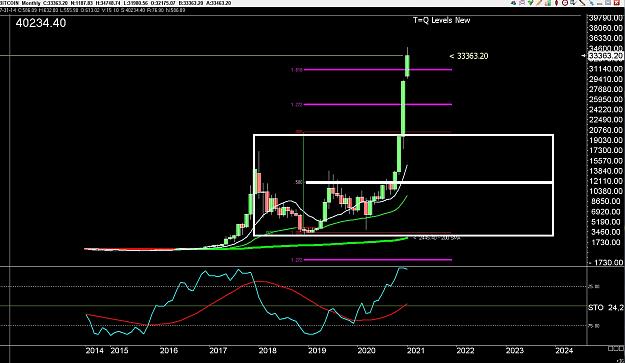
Task: Click the H:34748.74 high value in the header
Action: (108, 3)
